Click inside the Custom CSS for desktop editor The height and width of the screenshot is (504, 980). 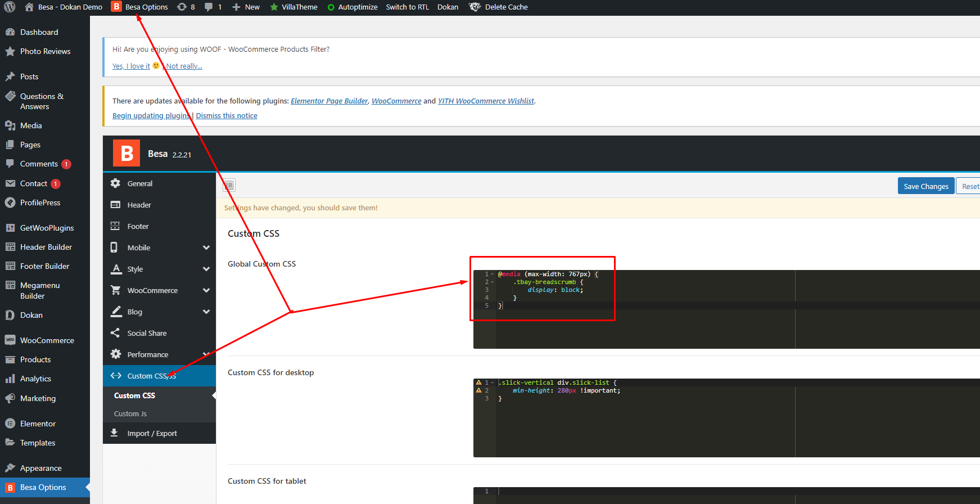726,418
